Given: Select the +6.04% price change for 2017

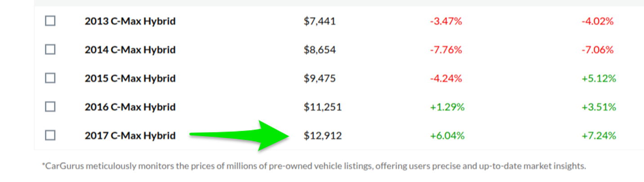Looking at the screenshot, I should click(x=447, y=135).
